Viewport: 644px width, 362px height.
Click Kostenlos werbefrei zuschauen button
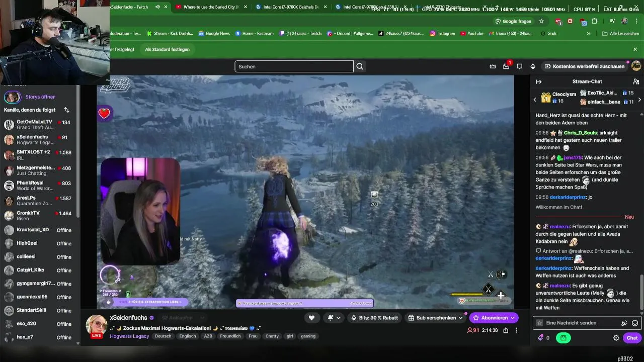click(x=585, y=66)
